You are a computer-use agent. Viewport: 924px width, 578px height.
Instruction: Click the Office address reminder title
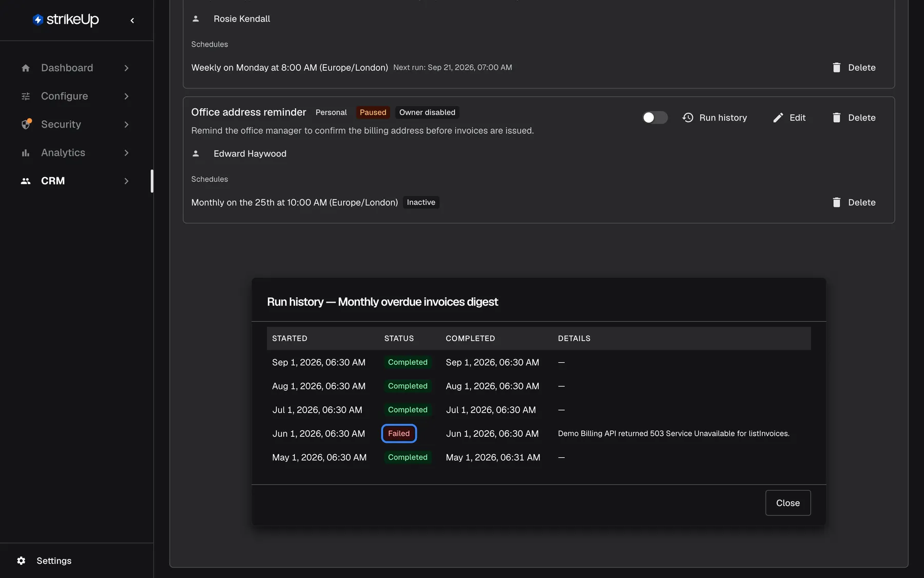[248, 112]
